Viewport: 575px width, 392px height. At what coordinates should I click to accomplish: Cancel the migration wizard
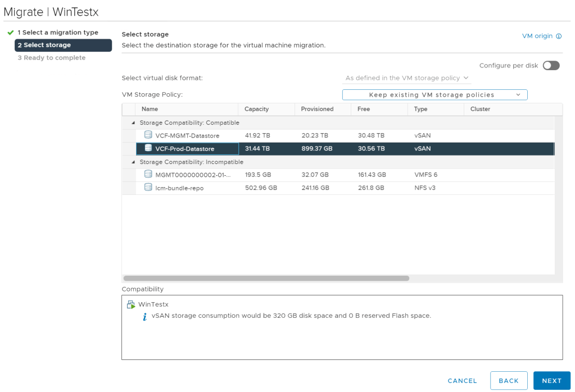click(x=462, y=381)
